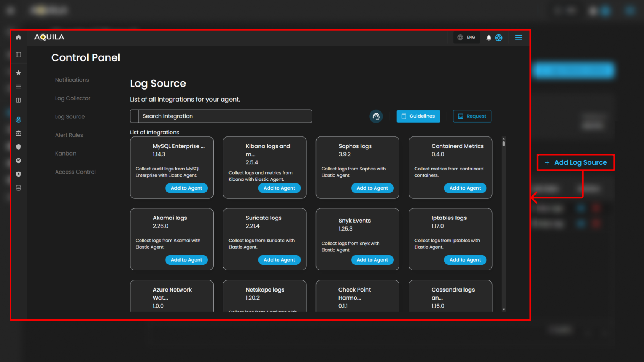The width and height of the screenshot is (644, 362).
Task: Open Log Collector in Control Panel menu
Action: click(x=72, y=98)
